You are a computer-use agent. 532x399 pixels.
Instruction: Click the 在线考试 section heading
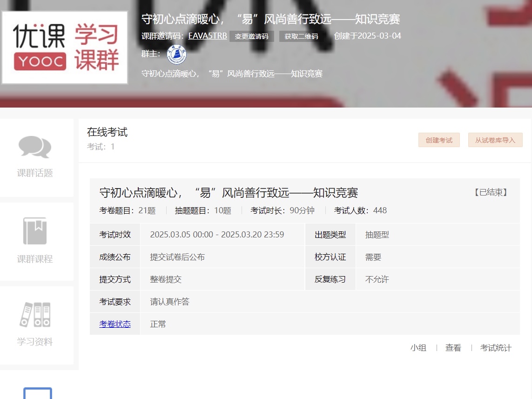click(x=107, y=132)
